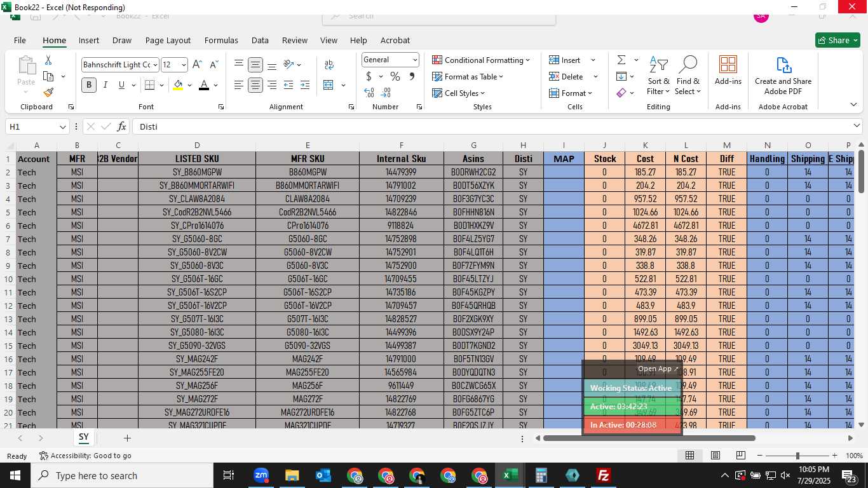This screenshot has height=488, width=868.
Task: Click Decrease Decimal icon
Action: (387, 93)
